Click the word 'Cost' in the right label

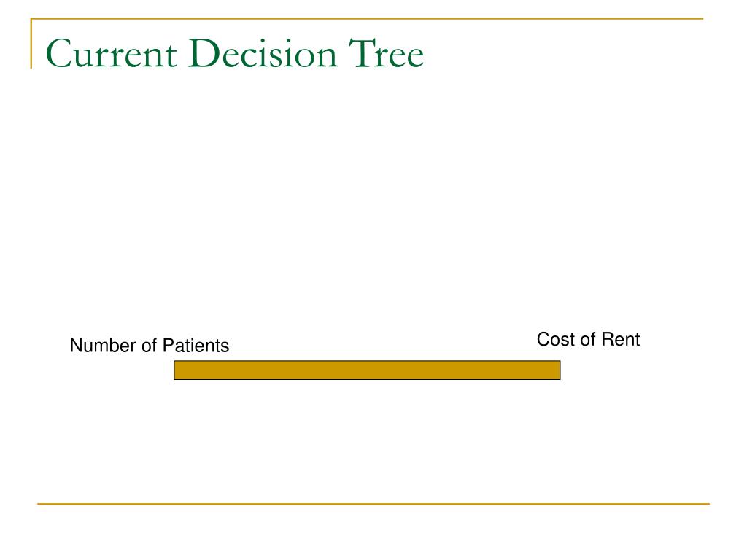556,340
